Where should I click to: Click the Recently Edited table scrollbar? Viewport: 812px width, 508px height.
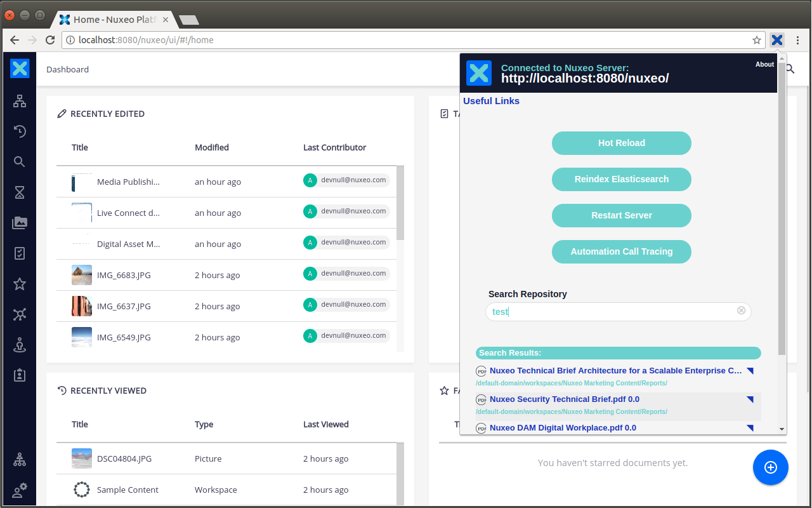tap(400, 203)
